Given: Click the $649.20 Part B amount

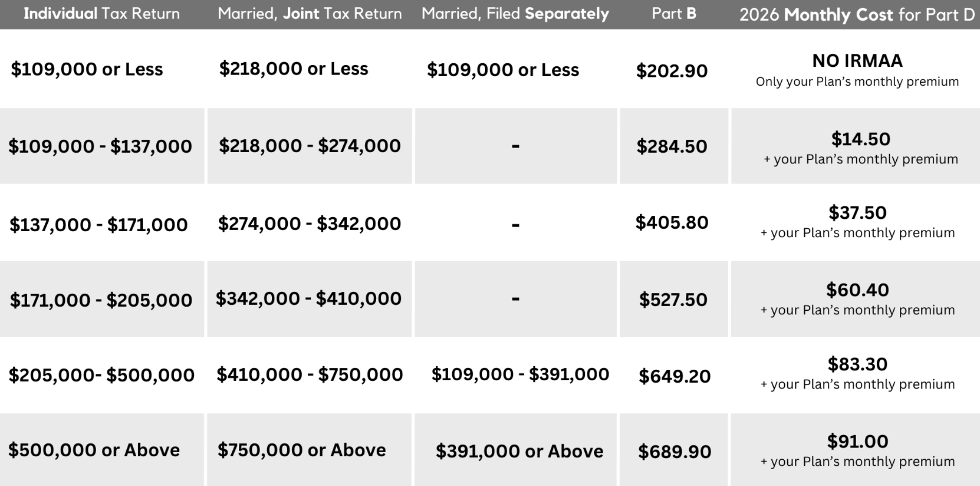Looking at the screenshot, I should click(x=674, y=377).
